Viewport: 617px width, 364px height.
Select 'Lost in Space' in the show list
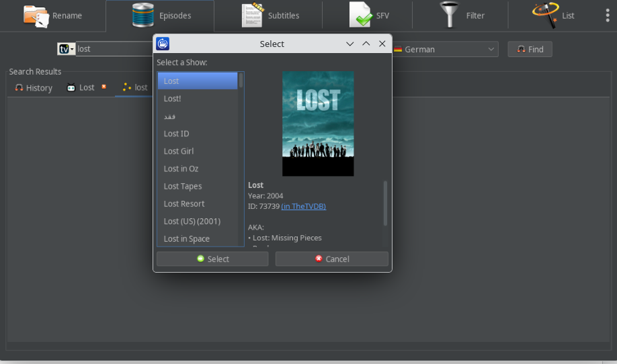(198, 238)
